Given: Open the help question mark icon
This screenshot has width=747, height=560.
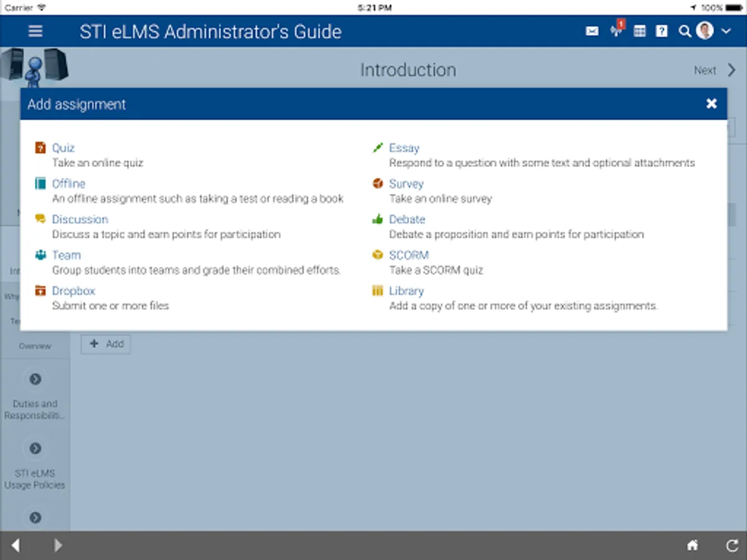Looking at the screenshot, I should click(x=662, y=31).
